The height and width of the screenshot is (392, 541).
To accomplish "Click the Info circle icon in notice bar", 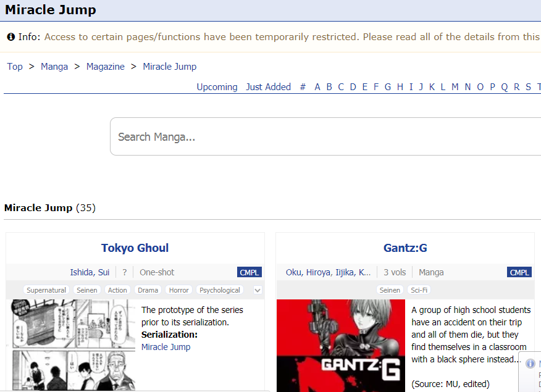I will pyautogui.click(x=11, y=36).
